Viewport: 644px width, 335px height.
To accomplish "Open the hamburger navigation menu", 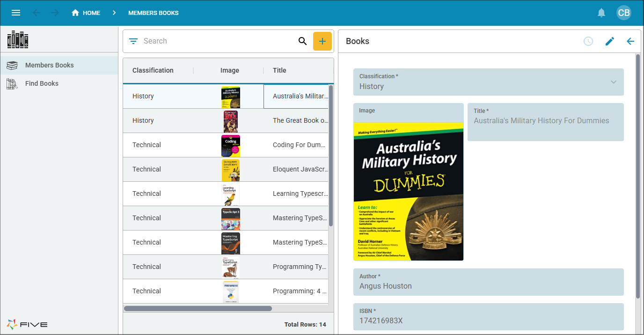I will point(16,13).
